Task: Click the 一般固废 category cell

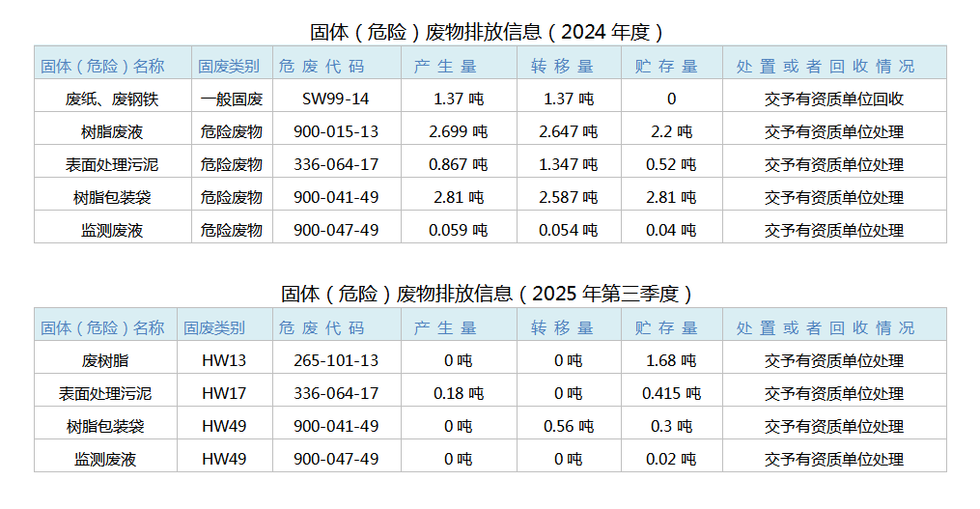Action: point(232,99)
